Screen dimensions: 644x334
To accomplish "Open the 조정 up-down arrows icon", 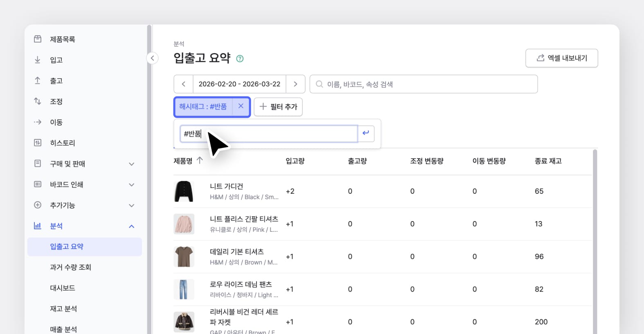I will tap(38, 101).
